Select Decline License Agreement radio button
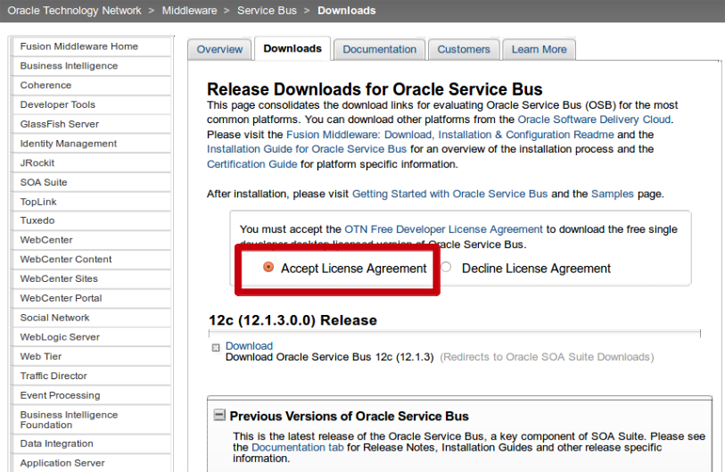Image resolution: width=725 pixels, height=472 pixels. (x=447, y=268)
